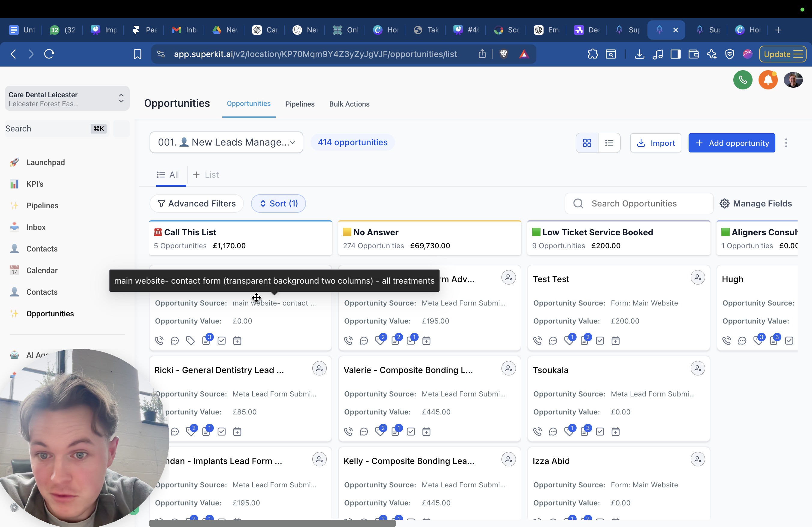Viewport: 812px width, 527px height.
Task: Open the Bulk Actions tab
Action: (x=349, y=104)
